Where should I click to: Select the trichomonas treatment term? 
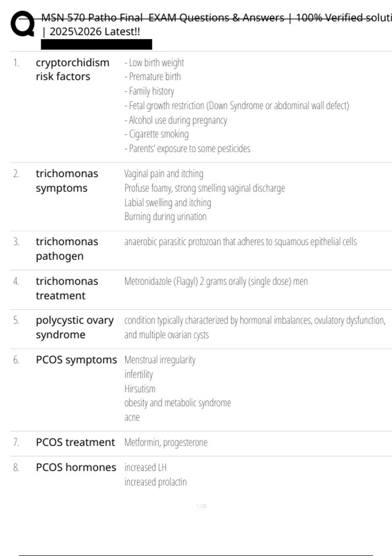[x=67, y=288]
